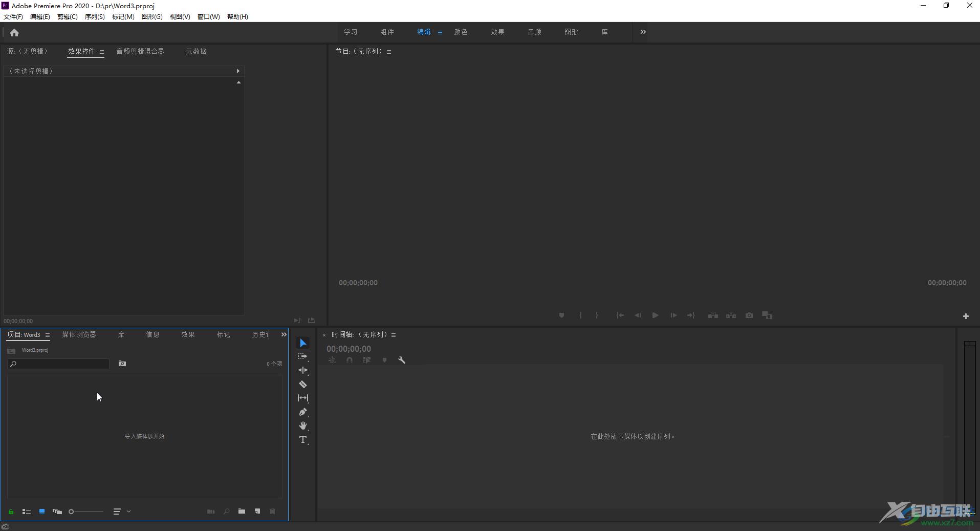This screenshot has width=980, height=531.
Task: Click Automate to Sequence icon
Action: (x=211, y=511)
